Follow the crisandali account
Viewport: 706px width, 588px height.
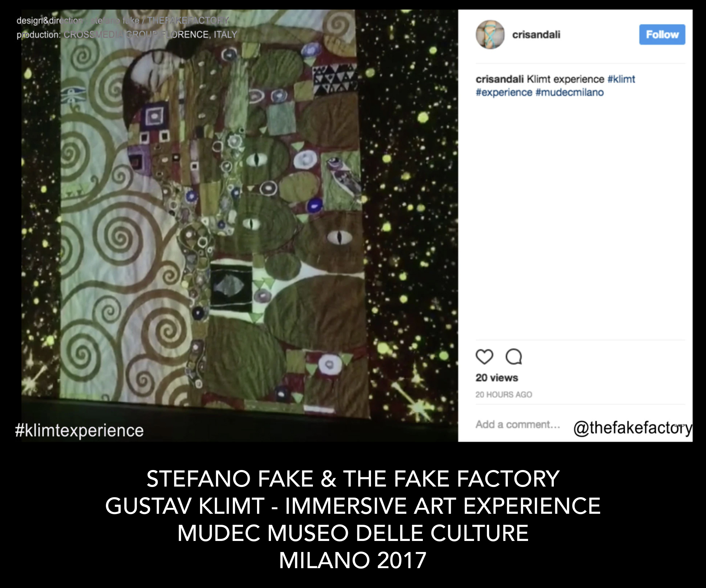pyautogui.click(x=662, y=35)
